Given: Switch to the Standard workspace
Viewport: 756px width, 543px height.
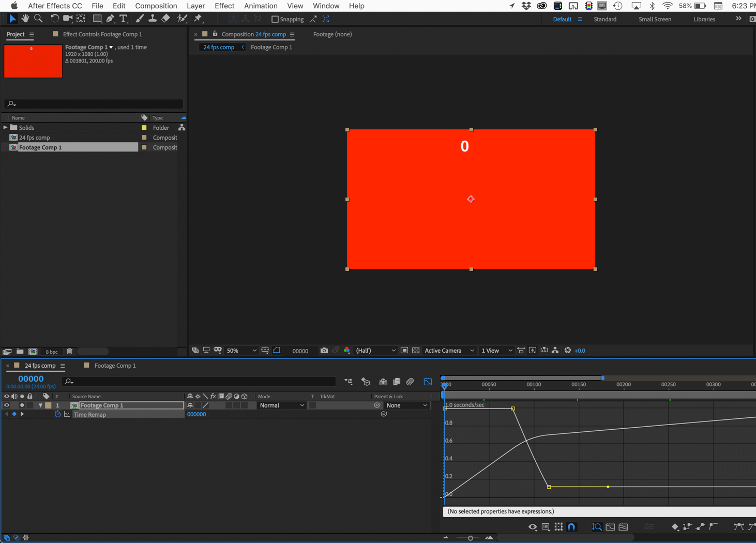Looking at the screenshot, I should click(604, 19).
